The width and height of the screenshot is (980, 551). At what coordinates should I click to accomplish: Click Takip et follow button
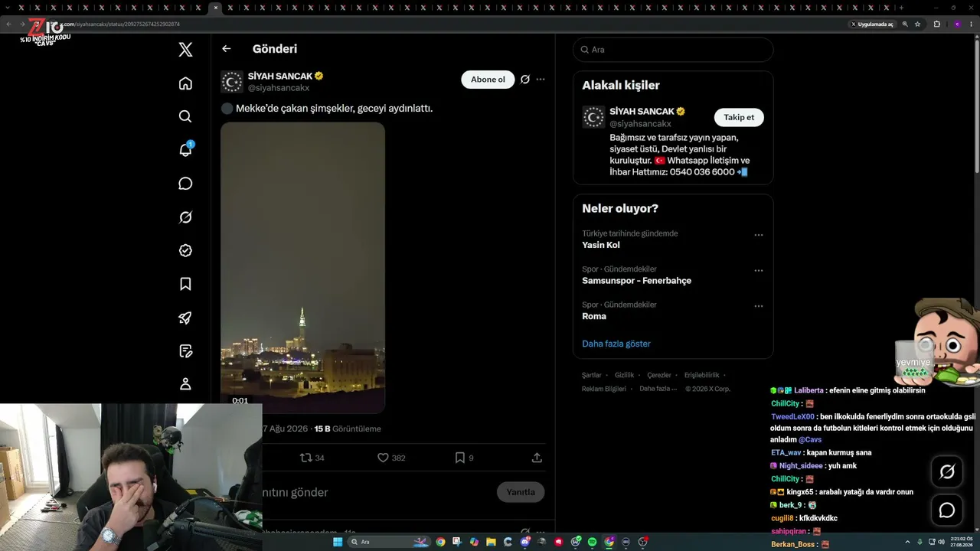[x=739, y=117]
